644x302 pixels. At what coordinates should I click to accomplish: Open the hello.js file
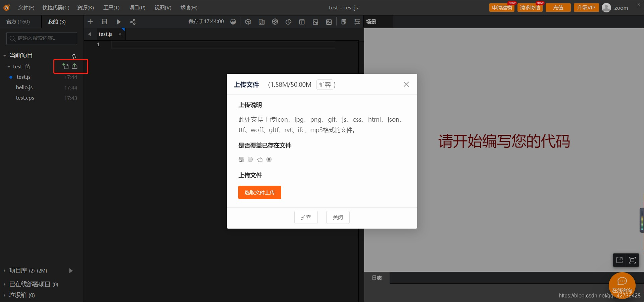24,87
